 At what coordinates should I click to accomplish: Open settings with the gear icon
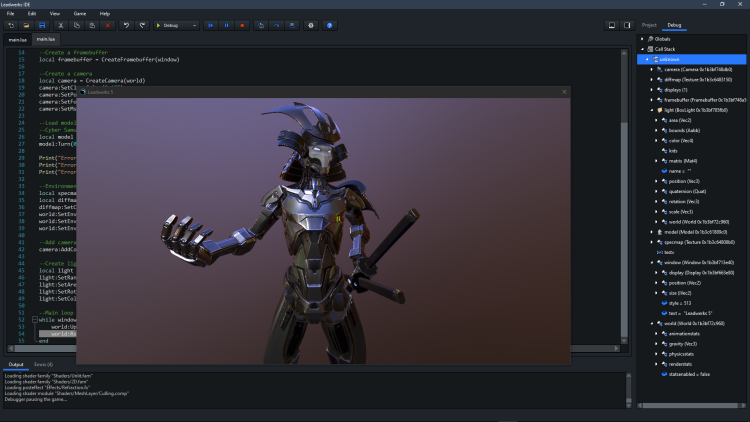click(310, 24)
